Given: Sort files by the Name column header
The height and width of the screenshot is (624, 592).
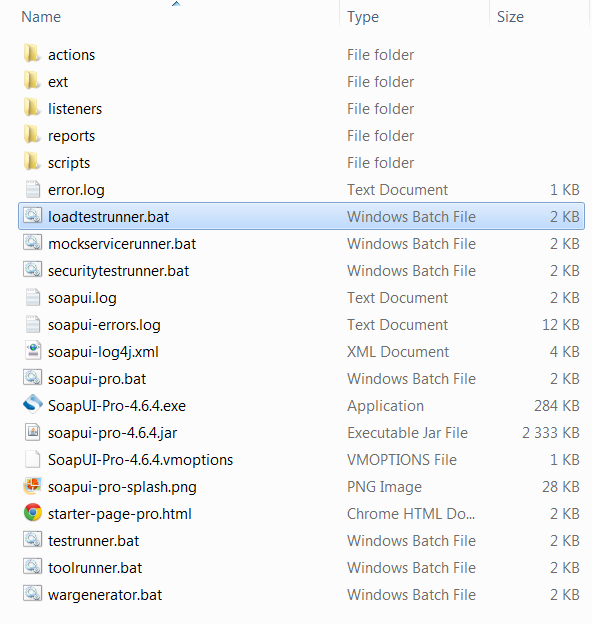Looking at the screenshot, I should [x=41, y=17].
